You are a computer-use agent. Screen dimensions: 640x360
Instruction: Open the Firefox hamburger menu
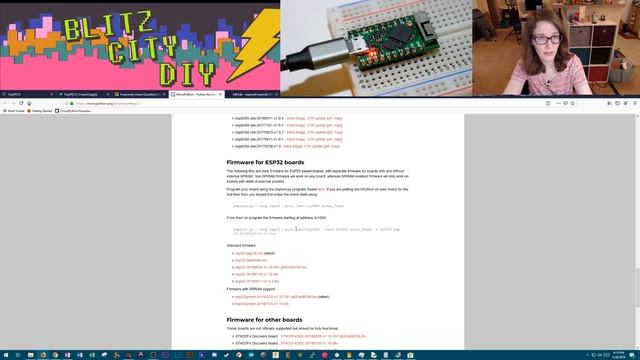coord(635,104)
